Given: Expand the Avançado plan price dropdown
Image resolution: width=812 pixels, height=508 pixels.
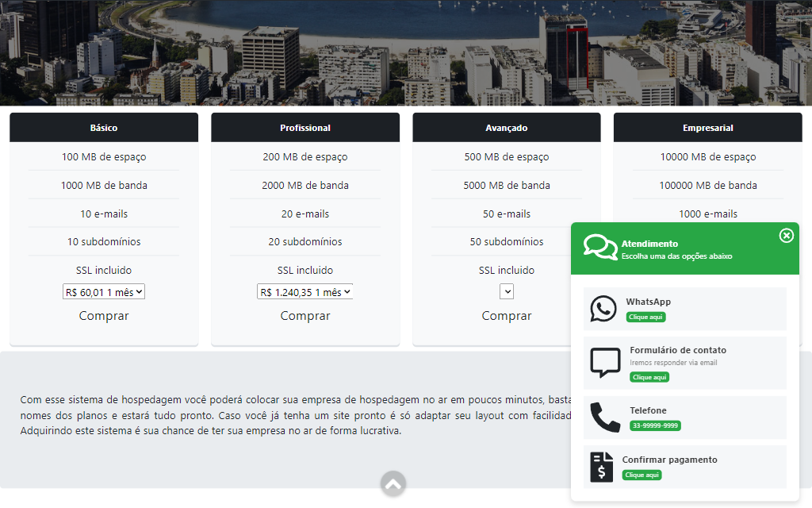Looking at the screenshot, I should (507, 292).
